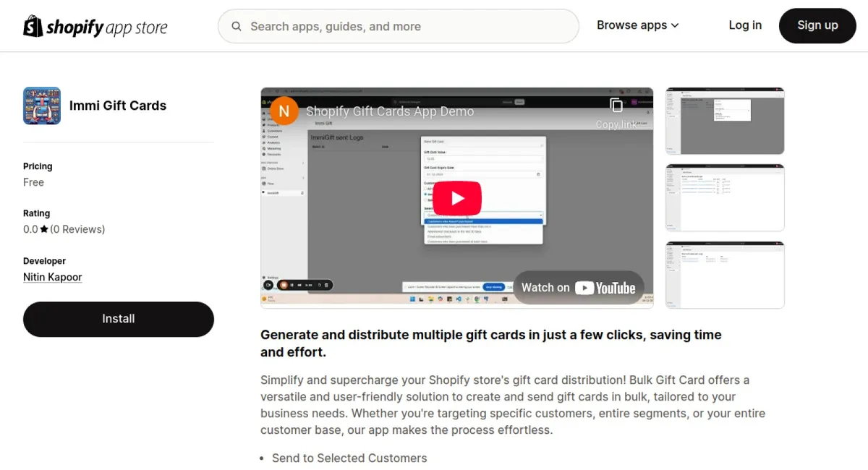View the second screenshot thumbnail
The image size is (868, 470).
(x=725, y=197)
